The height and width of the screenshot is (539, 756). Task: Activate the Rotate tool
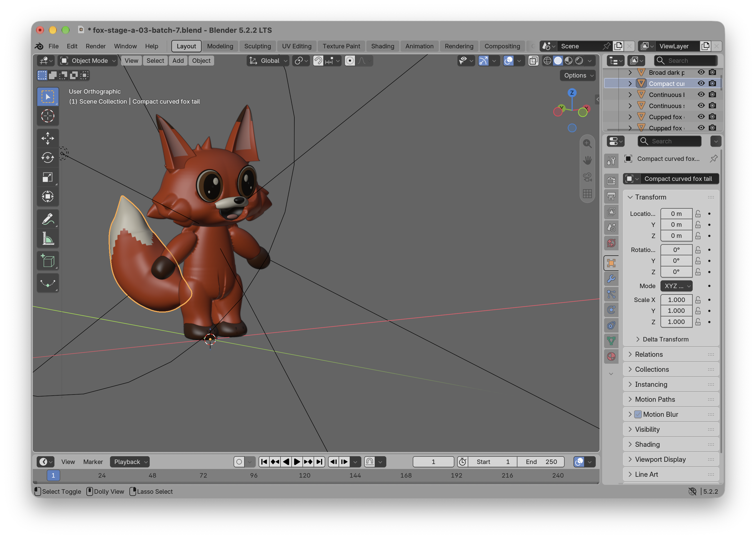pos(48,158)
